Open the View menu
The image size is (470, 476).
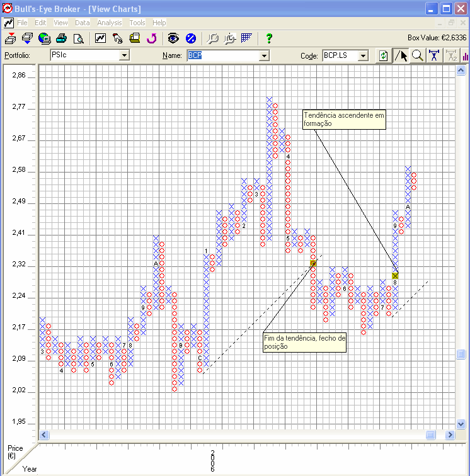pos(60,23)
